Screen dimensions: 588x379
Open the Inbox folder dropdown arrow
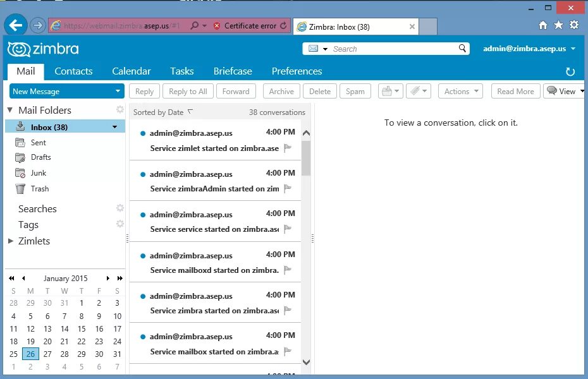click(114, 127)
